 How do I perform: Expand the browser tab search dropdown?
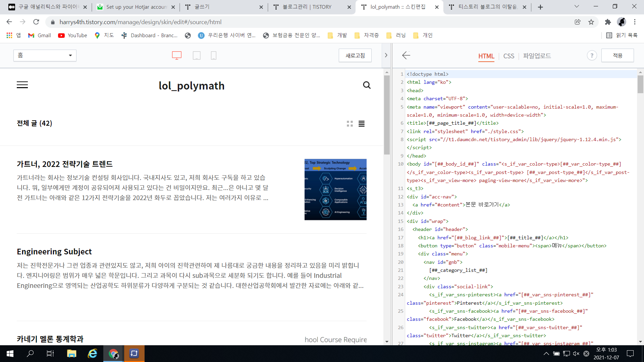(x=577, y=7)
